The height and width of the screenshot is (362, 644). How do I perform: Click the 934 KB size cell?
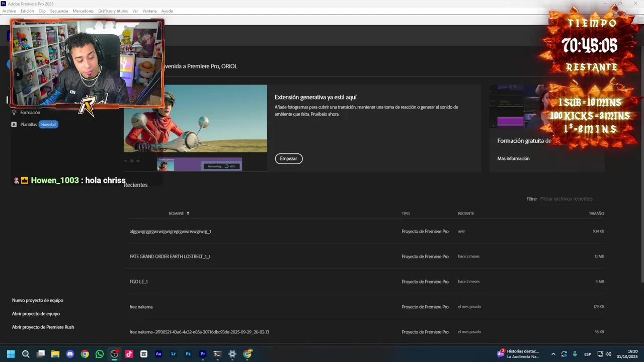[x=598, y=231]
